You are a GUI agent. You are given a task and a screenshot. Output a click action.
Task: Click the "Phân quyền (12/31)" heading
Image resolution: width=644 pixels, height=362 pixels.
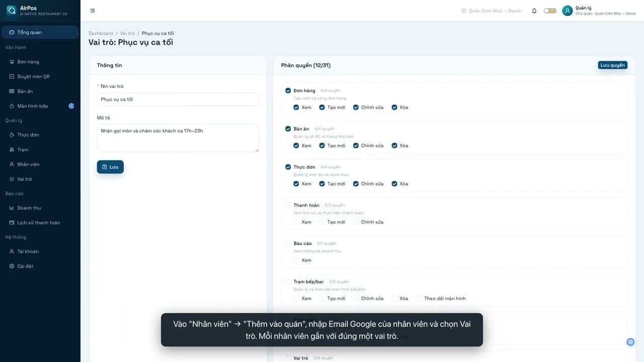[x=306, y=65]
